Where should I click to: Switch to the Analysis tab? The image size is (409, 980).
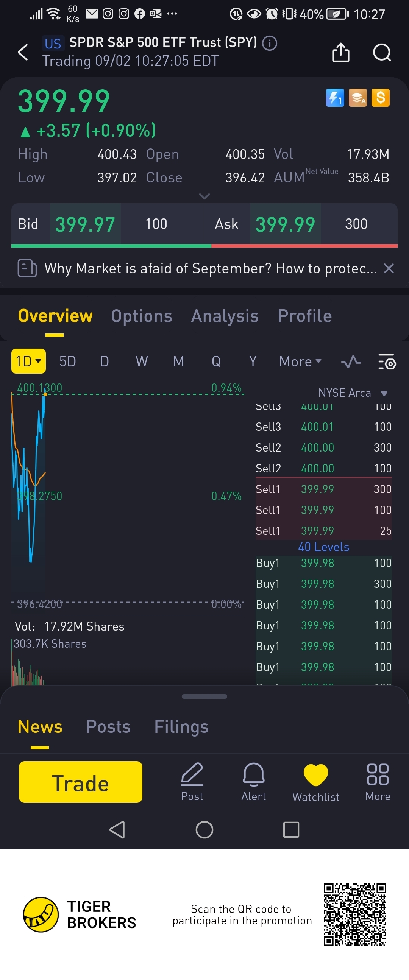click(x=225, y=316)
